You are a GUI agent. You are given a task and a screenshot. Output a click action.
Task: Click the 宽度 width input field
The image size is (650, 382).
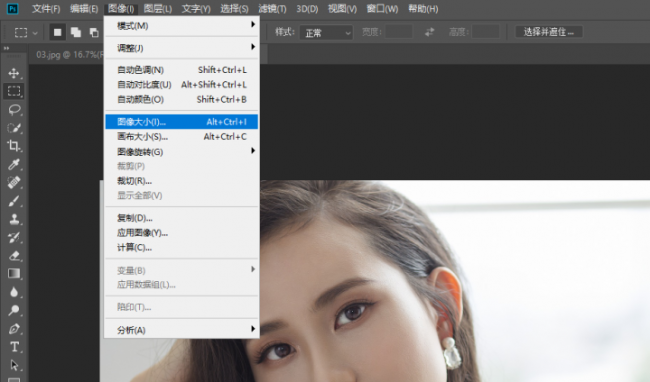(399, 32)
